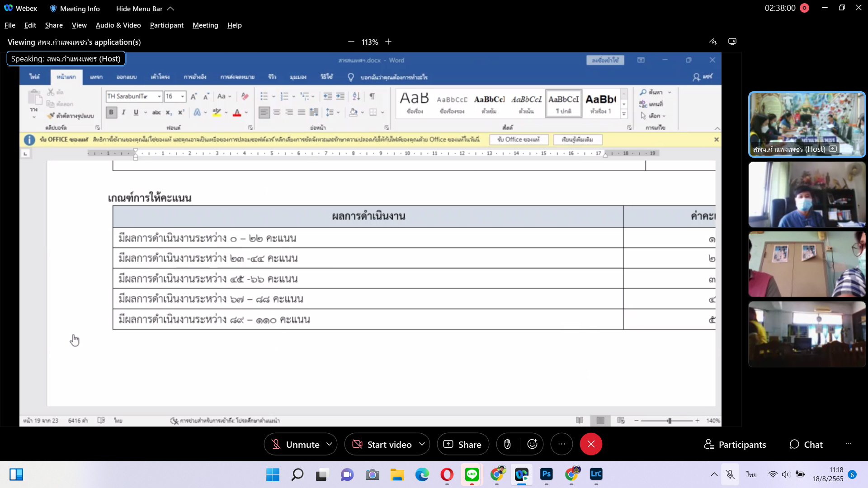Image resolution: width=868 pixels, height=488 pixels.
Task: Select the host video thumbnail
Action: pos(807,125)
